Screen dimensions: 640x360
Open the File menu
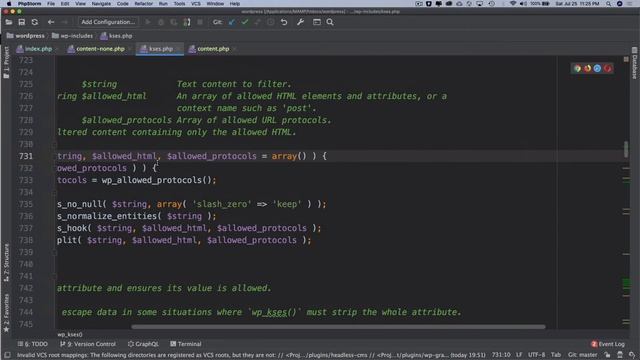pos(51,4)
